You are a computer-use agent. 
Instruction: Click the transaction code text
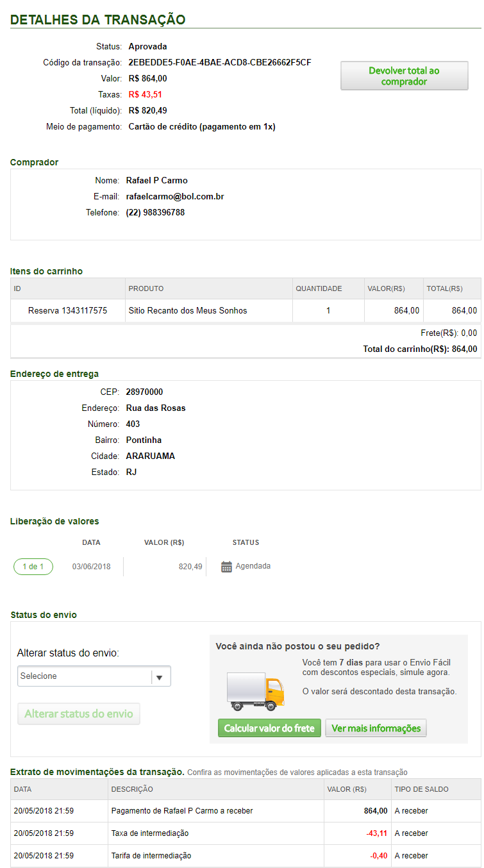[220, 63]
